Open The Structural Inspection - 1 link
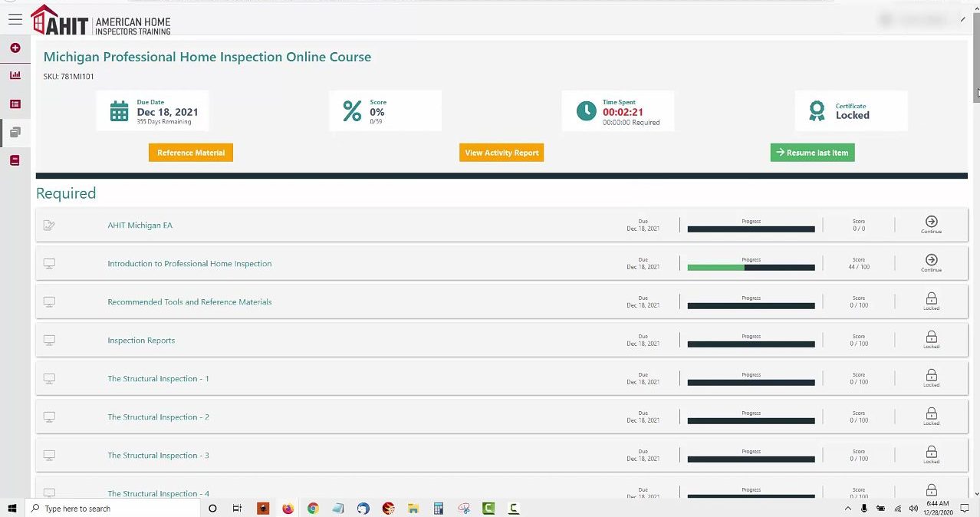 tap(158, 379)
